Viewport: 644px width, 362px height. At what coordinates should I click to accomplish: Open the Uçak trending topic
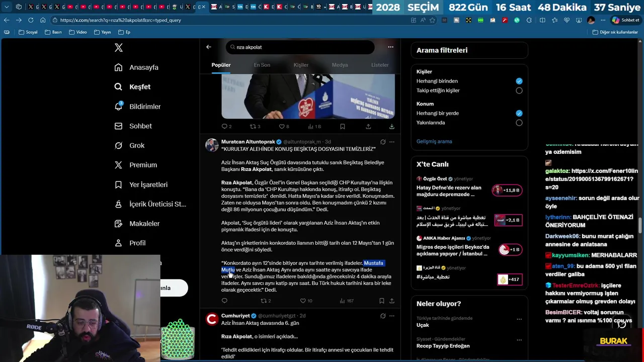pyautogui.click(x=423, y=325)
